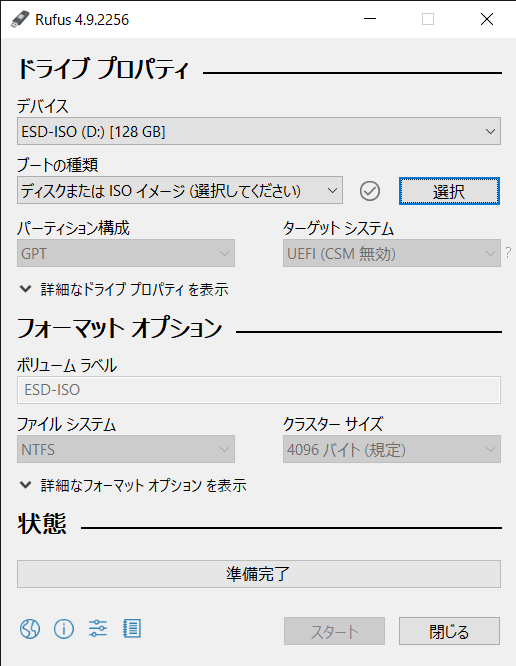Open the log viewer icon
The image size is (516, 666).
[132, 628]
